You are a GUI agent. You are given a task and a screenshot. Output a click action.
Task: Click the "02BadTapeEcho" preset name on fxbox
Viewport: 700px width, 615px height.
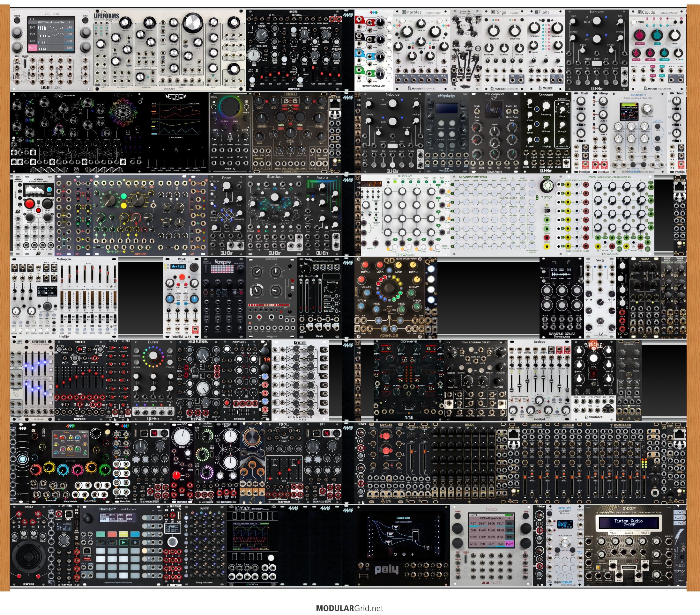491,518
